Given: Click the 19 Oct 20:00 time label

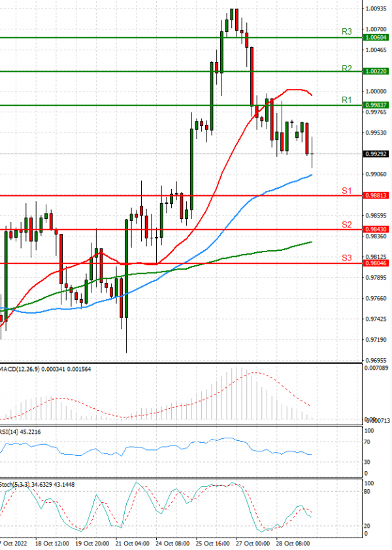Looking at the screenshot, I should click(x=92, y=543).
